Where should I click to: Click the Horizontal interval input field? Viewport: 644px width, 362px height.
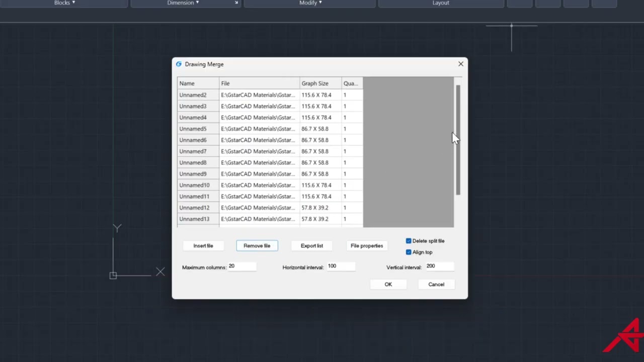(341, 266)
